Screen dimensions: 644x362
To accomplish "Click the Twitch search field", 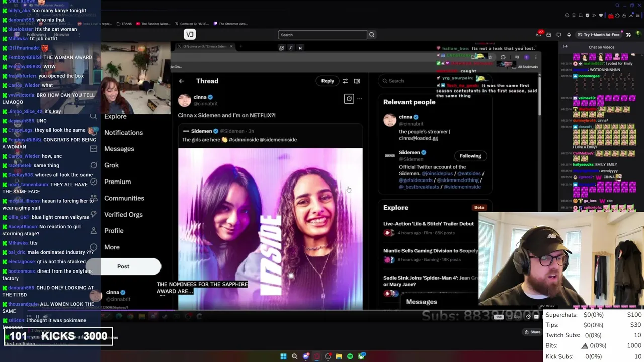I will click(323, 35).
